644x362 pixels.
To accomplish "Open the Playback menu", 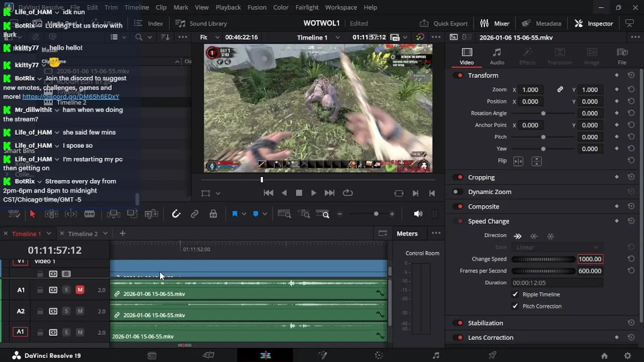I will pyautogui.click(x=228, y=7).
